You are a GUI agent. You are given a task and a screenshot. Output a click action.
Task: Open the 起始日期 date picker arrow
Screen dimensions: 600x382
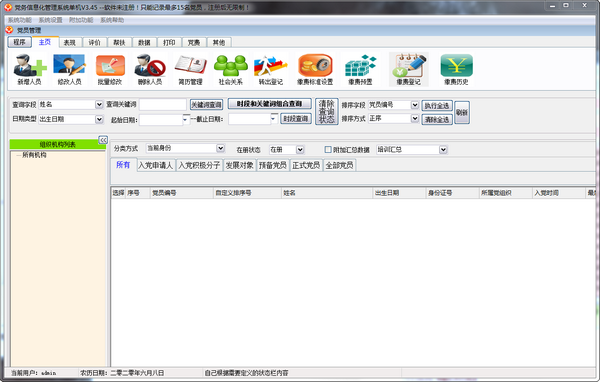186,120
